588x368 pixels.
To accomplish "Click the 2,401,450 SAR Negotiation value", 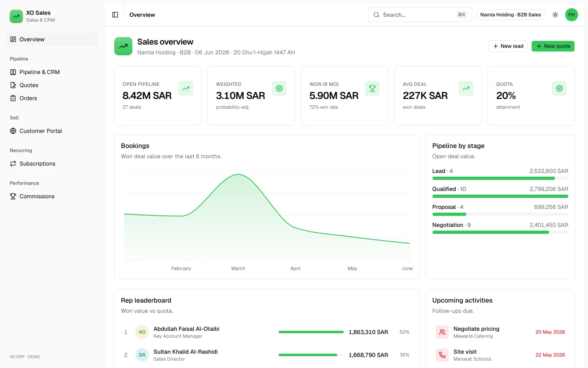I will 549,225.
